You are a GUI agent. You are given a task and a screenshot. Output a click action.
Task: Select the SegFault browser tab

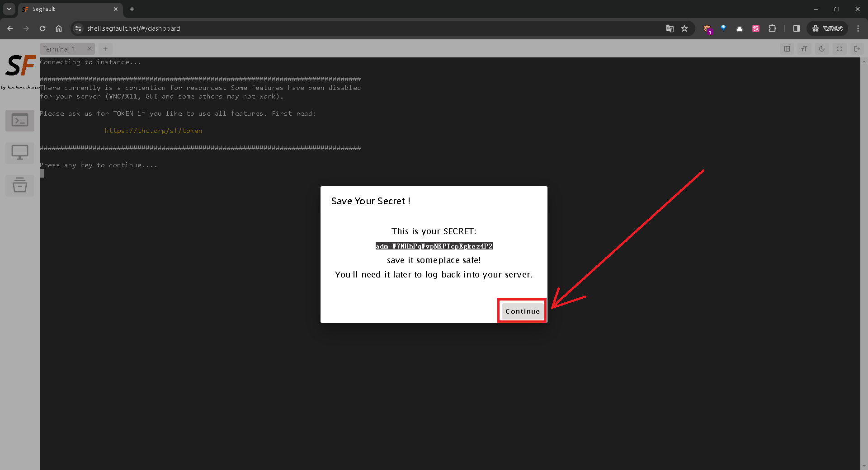coord(70,9)
